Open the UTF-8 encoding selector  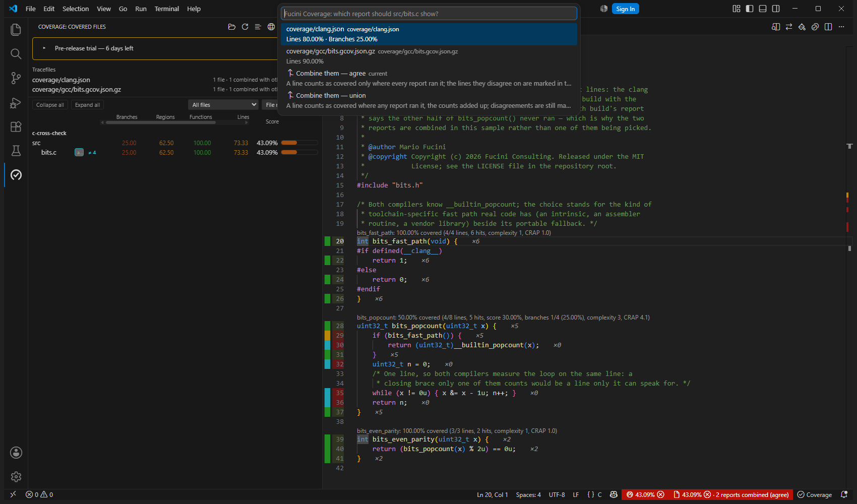coord(557,495)
